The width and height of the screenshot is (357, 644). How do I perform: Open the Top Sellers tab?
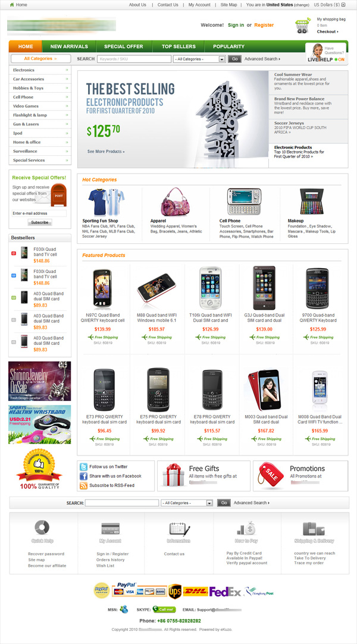point(178,46)
